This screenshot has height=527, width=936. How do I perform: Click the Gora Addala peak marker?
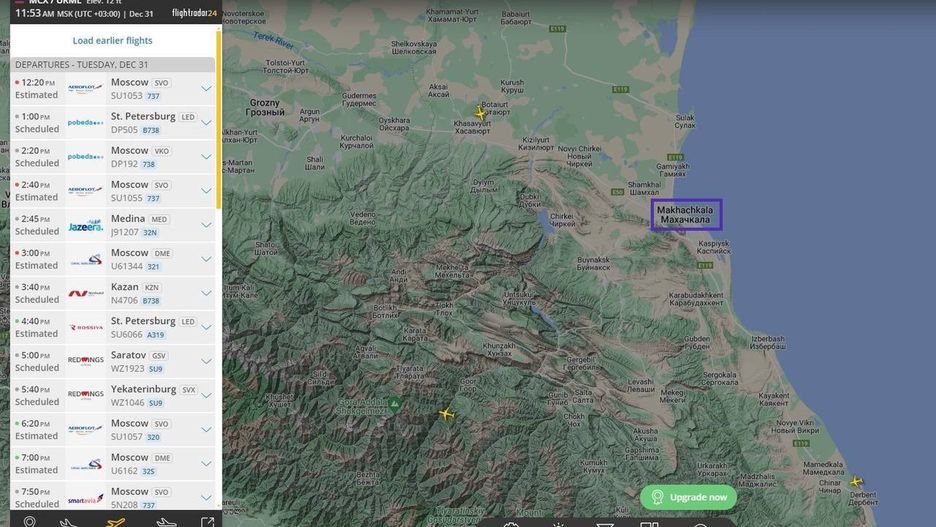[394, 404]
